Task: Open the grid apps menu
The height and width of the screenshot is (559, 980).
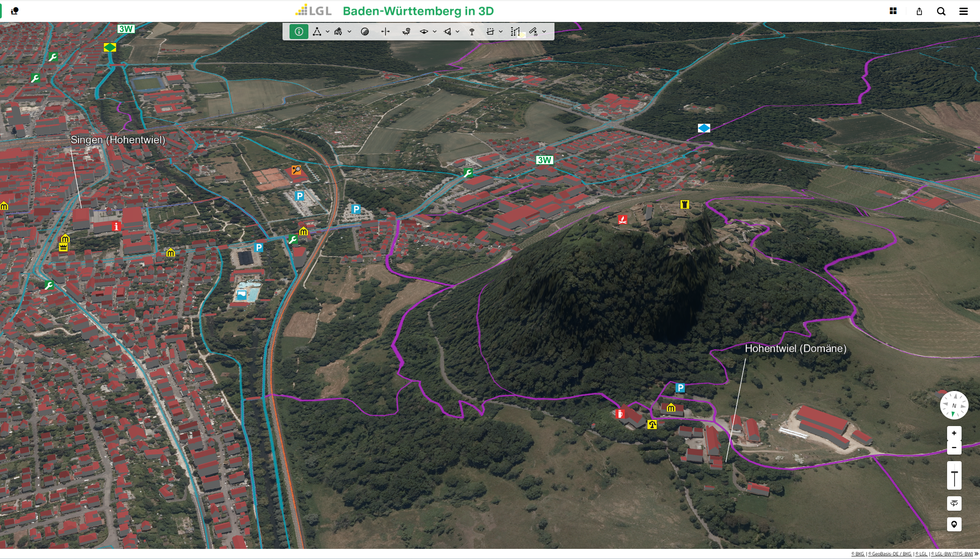Action: pyautogui.click(x=893, y=11)
